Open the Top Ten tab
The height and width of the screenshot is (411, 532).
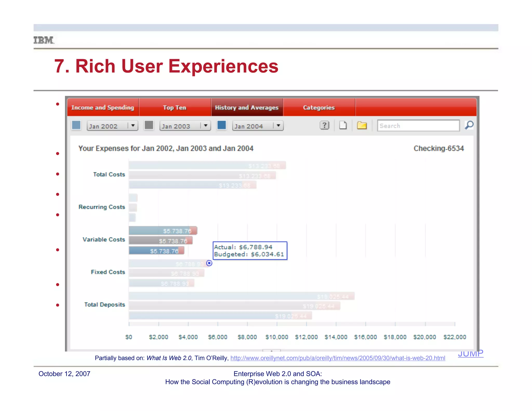[x=175, y=108]
